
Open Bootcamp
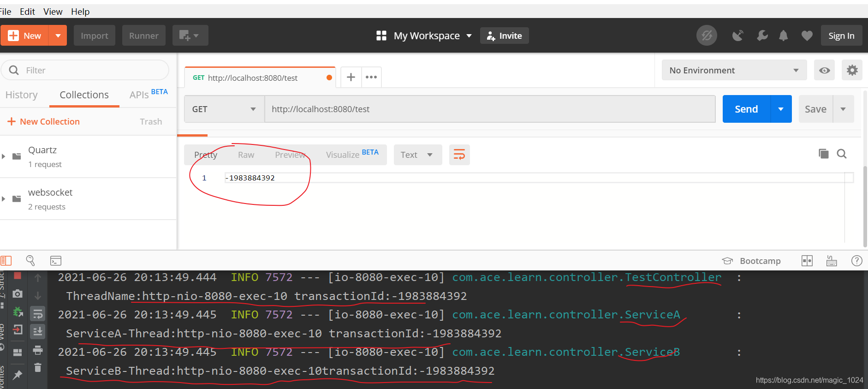coord(751,261)
